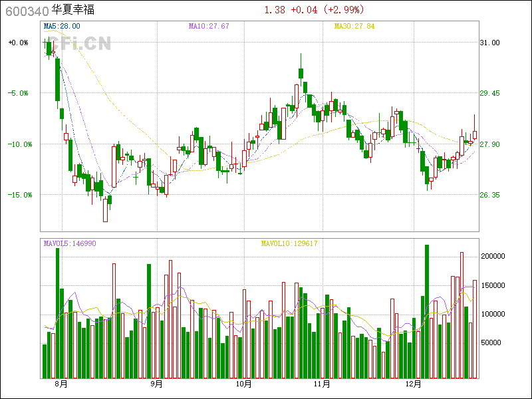Image resolution: width=532 pixels, height=399 pixels.
Task: Click the MAVOL10:129617 volume label
Action: 289,243
